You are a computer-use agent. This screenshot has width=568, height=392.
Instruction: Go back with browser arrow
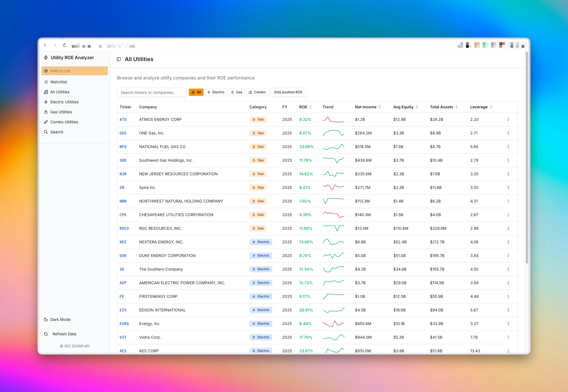click(x=45, y=45)
